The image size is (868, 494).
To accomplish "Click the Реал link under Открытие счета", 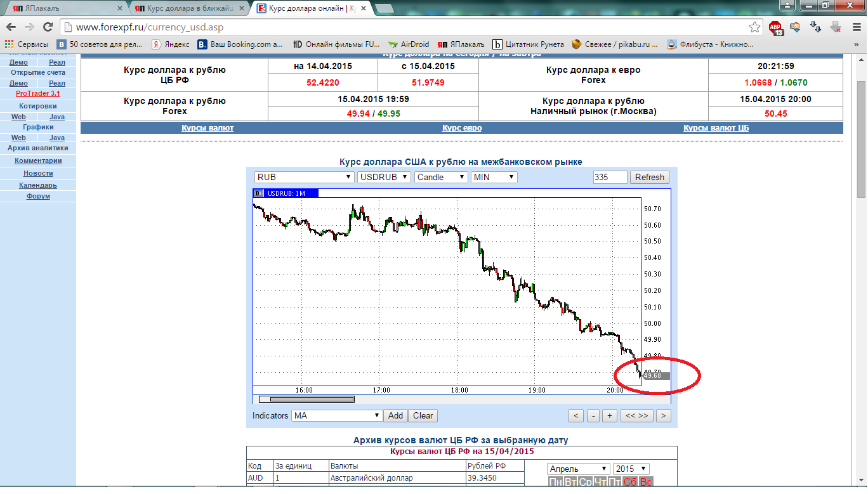I will 57,83.
